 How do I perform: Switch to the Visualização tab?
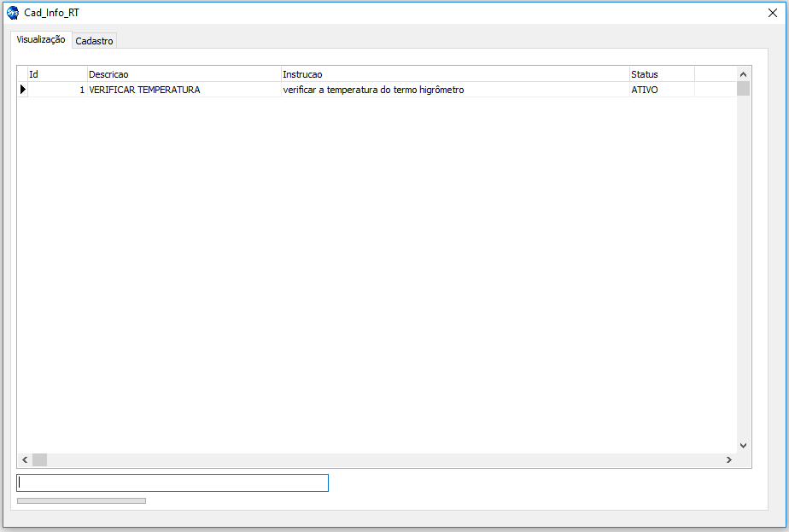pos(41,39)
